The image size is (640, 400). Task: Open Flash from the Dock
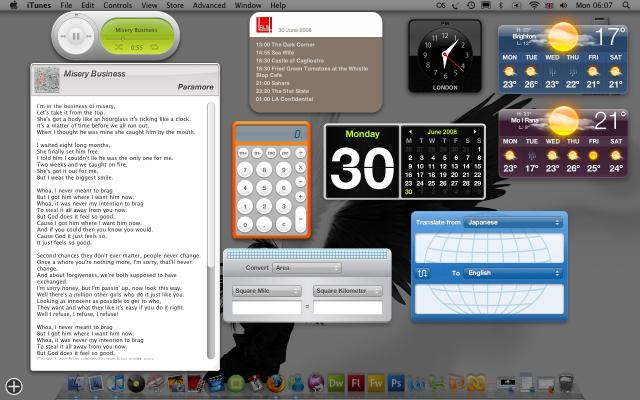[x=356, y=384]
